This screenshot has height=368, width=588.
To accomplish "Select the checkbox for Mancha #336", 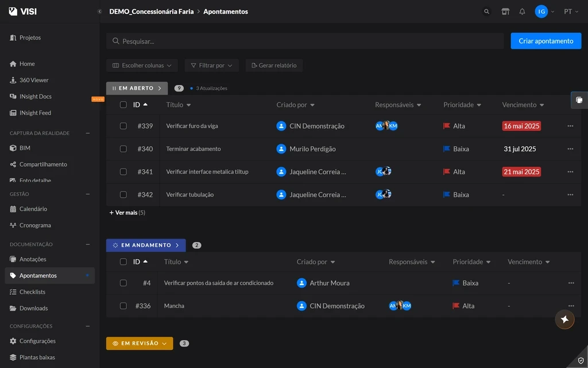I will pos(123,306).
